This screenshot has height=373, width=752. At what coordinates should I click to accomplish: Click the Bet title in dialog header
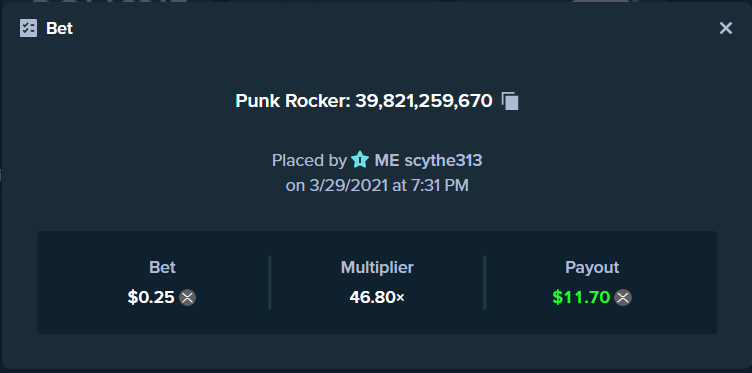pyautogui.click(x=59, y=28)
